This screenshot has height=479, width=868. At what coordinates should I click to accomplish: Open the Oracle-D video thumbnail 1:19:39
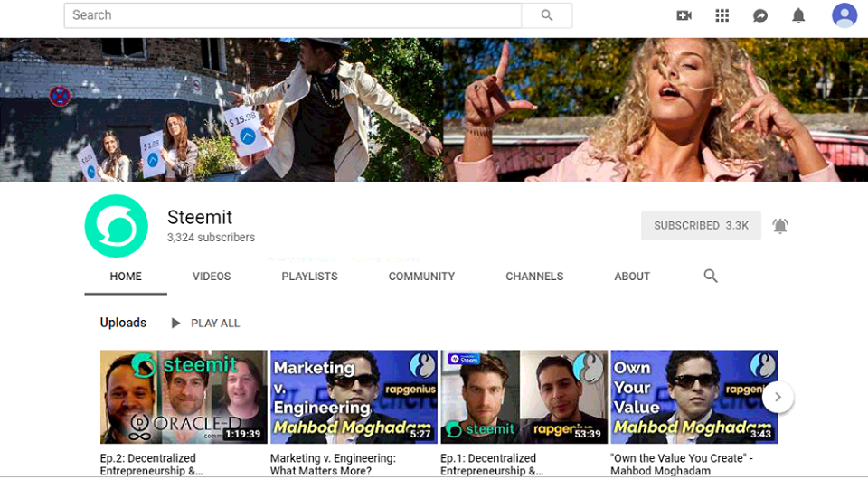click(184, 397)
